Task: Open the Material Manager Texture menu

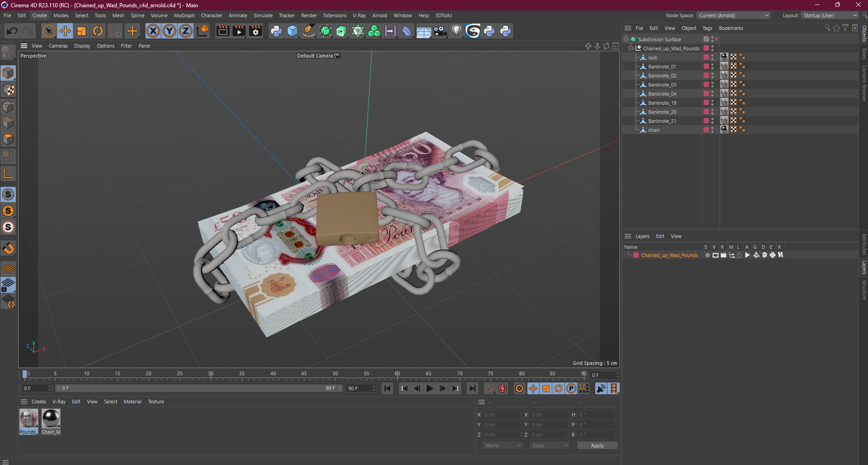Action: click(156, 402)
